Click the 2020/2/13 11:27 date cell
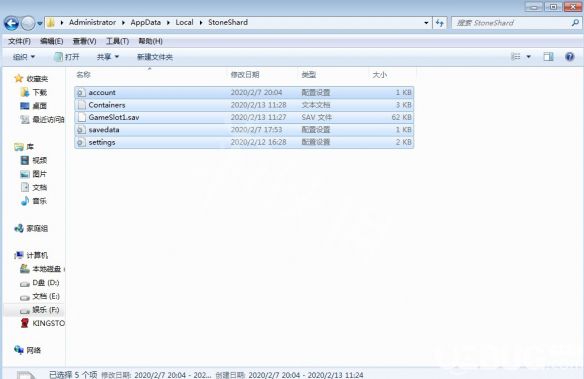Screen dimensions: 584x379 click(x=258, y=117)
